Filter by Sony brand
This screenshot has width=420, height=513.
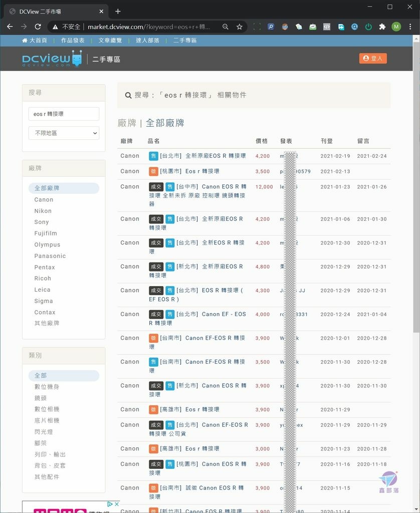(42, 222)
